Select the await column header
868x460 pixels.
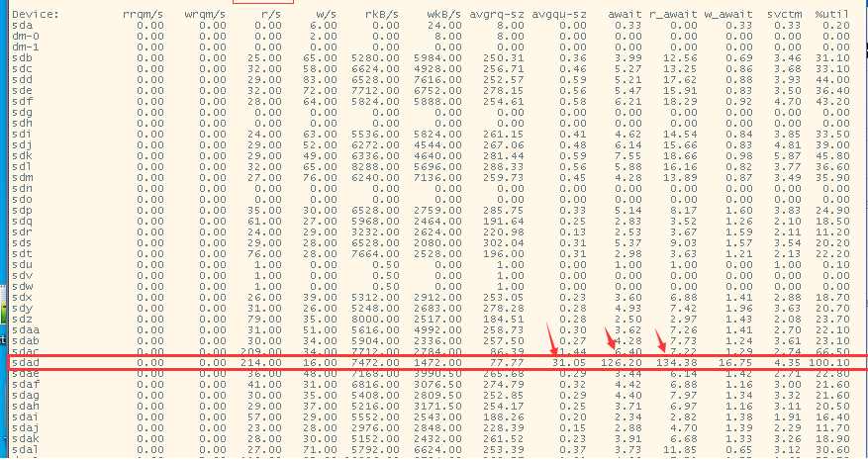pyautogui.click(x=627, y=15)
